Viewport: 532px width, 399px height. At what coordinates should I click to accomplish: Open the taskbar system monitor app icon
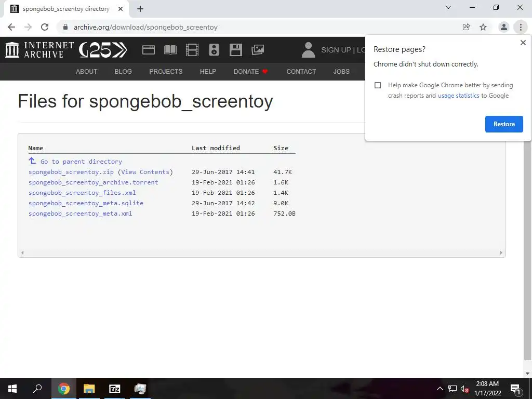tap(140, 389)
